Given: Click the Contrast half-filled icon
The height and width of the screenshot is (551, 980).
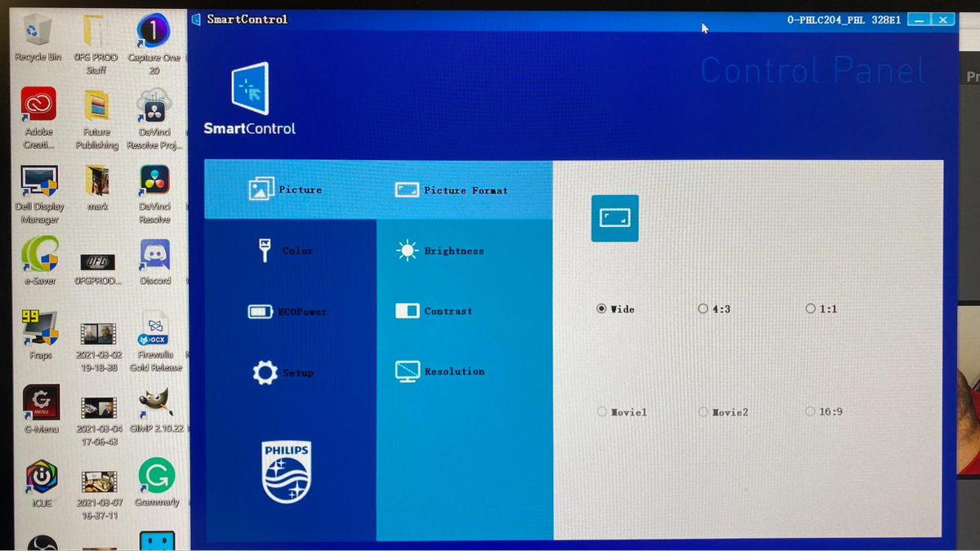Looking at the screenshot, I should [x=407, y=311].
